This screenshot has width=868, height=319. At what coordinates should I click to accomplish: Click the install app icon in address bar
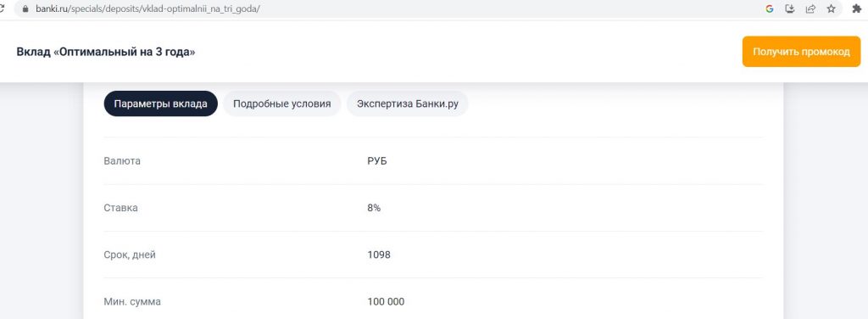click(790, 8)
